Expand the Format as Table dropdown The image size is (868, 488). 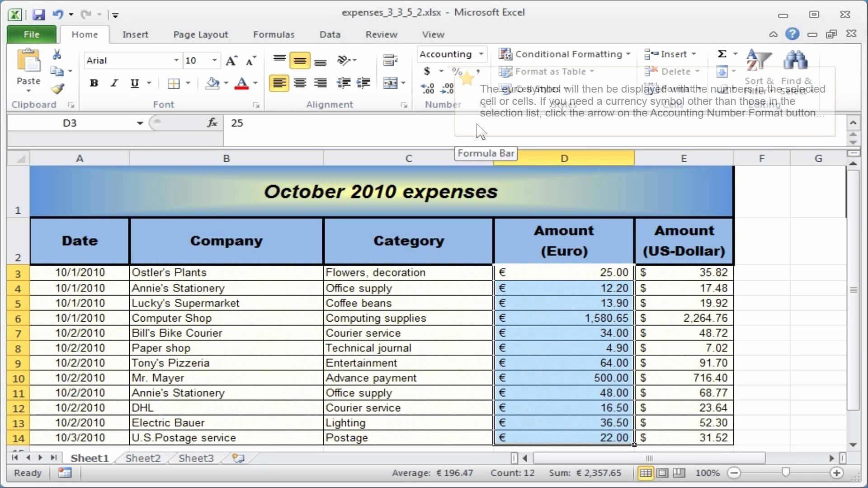[x=592, y=71]
